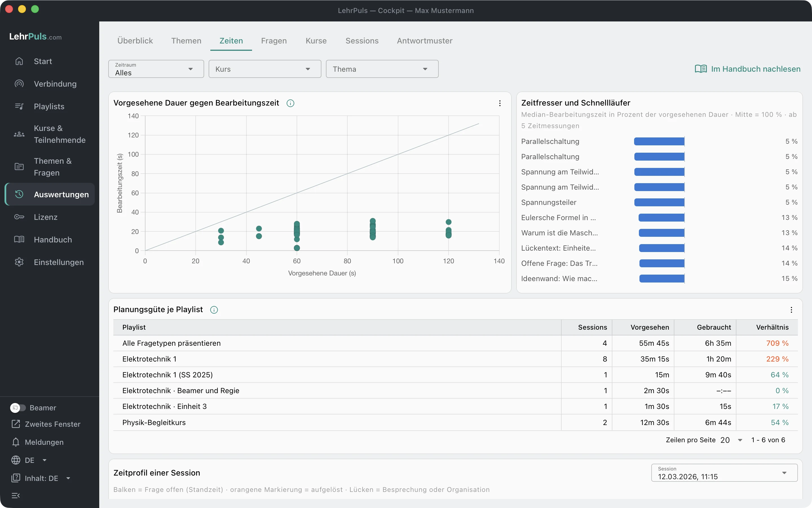
Task: Open the Fragen tab
Action: [x=274, y=41]
